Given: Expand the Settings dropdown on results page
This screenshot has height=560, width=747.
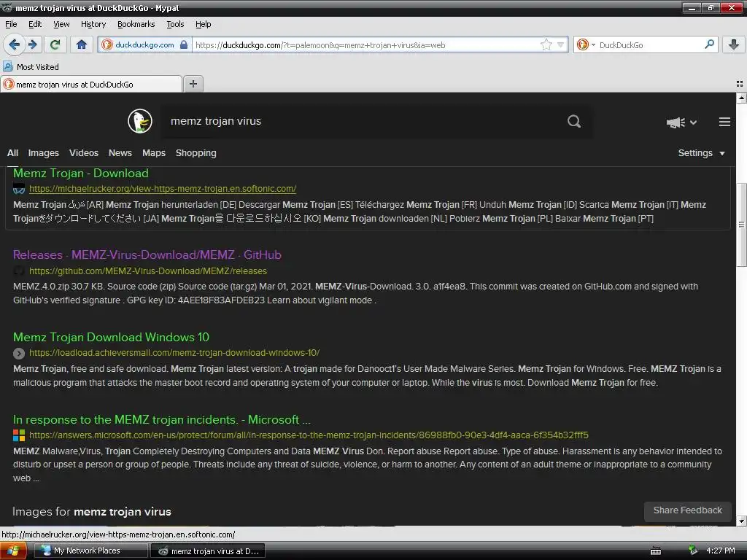Looking at the screenshot, I should click(701, 153).
